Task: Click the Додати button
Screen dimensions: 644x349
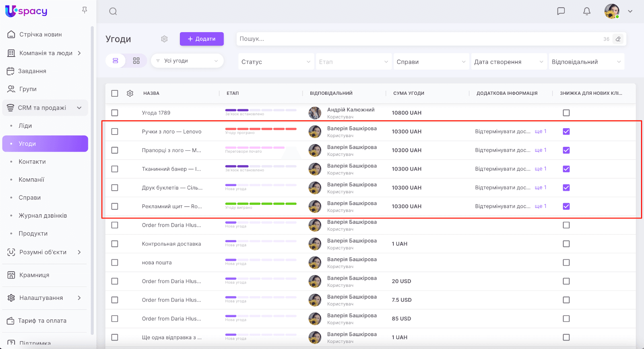Action: click(x=202, y=39)
